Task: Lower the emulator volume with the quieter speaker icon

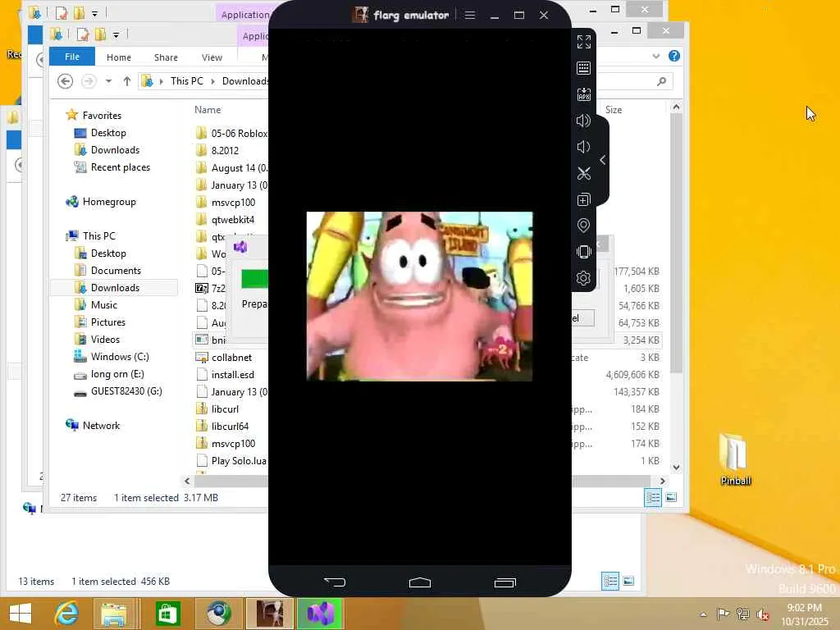Action: click(x=583, y=147)
